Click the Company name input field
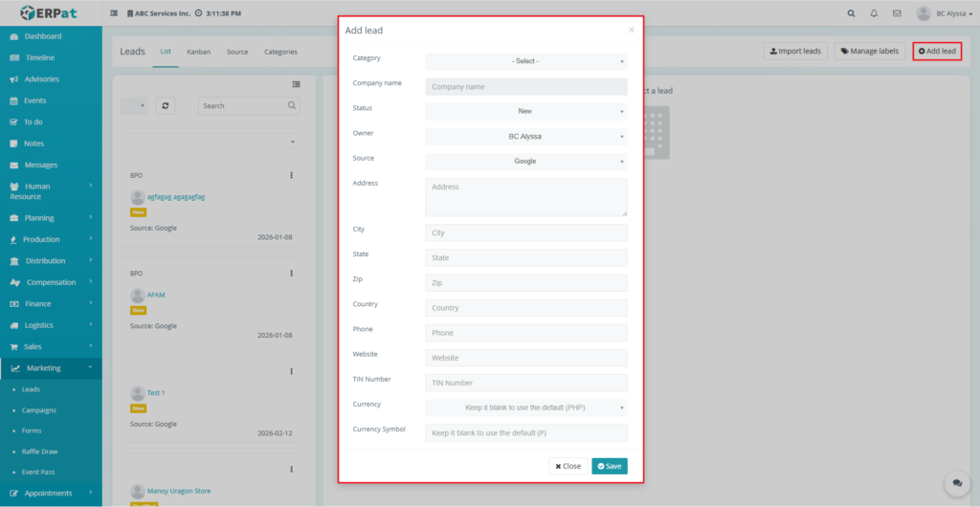This screenshot has width=980, height=507. pos(525,87)
